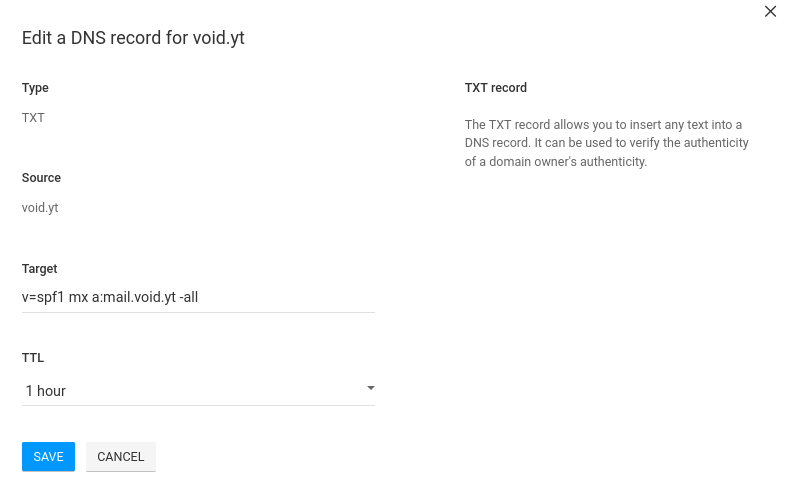Click the TXT record description paragraph

click(606, 143)
